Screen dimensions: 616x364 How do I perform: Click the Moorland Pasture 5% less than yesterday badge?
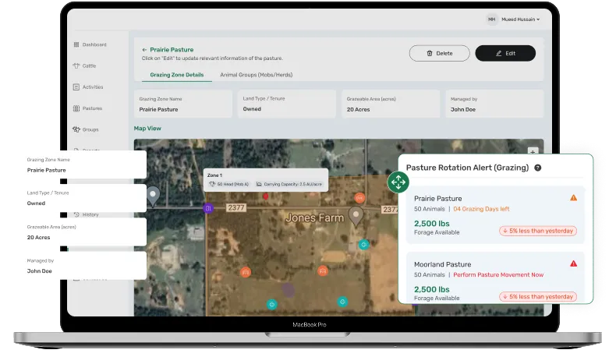point(538,297)
